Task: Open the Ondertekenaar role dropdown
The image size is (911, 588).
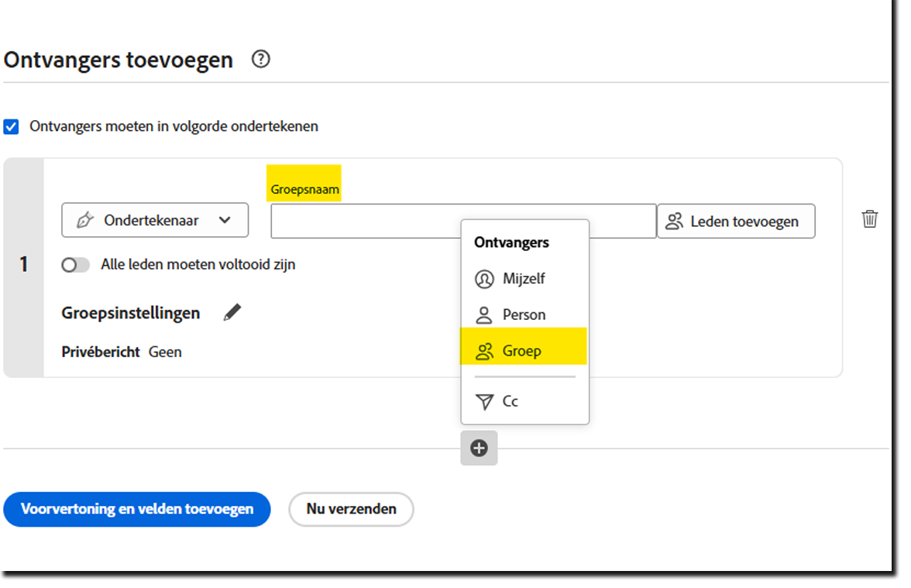Action: (225, 220)
